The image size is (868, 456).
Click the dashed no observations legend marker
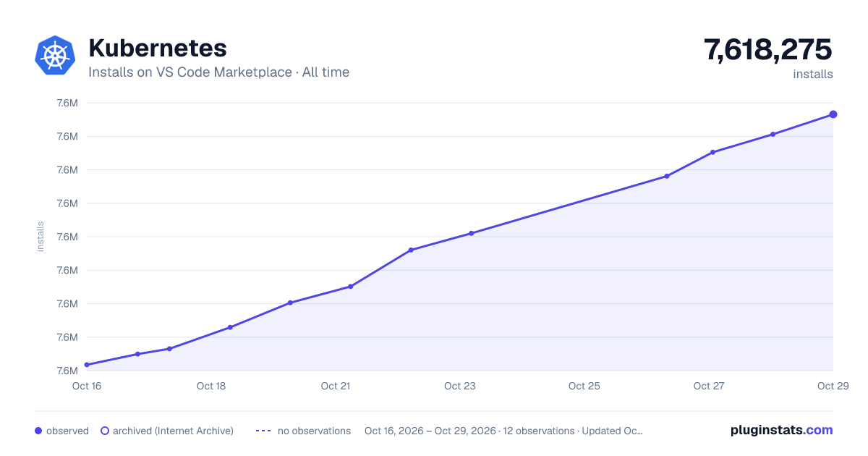pyautogui.click(x=263, y=431)
